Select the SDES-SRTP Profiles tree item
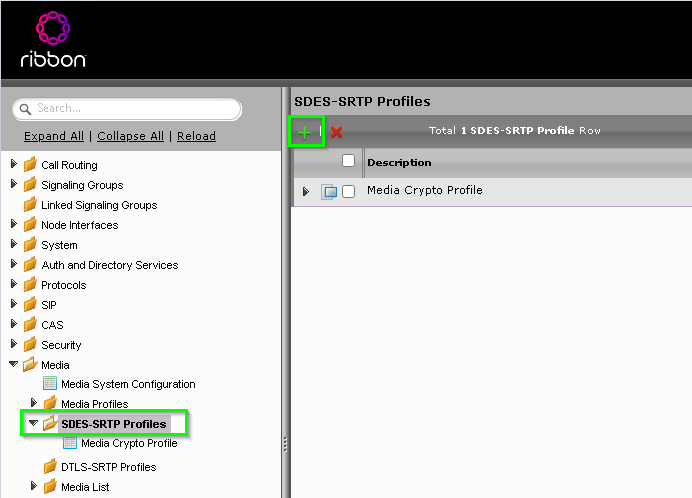Image resolution: width=692 pixels, height=498 pixels. click(x=114, y=424)
